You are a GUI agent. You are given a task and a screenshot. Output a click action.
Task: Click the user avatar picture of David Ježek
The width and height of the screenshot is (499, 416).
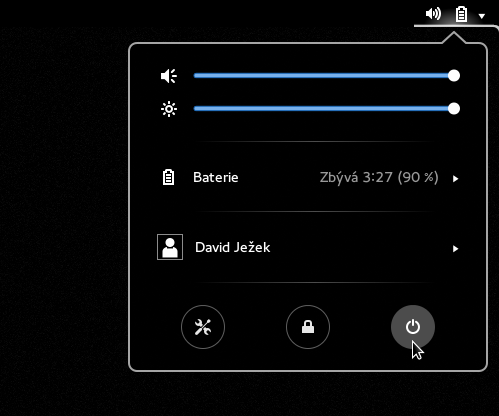pyautogui.click(x=170, y=247)
